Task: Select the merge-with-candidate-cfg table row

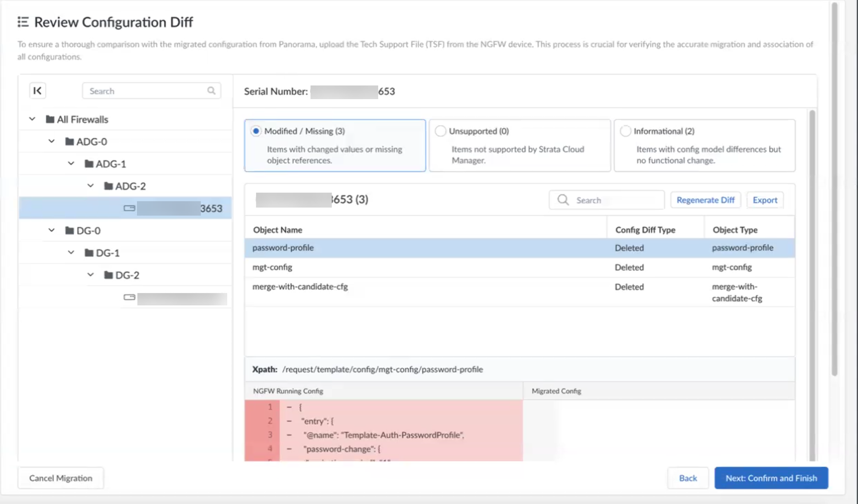Action: tap(424, 287)
